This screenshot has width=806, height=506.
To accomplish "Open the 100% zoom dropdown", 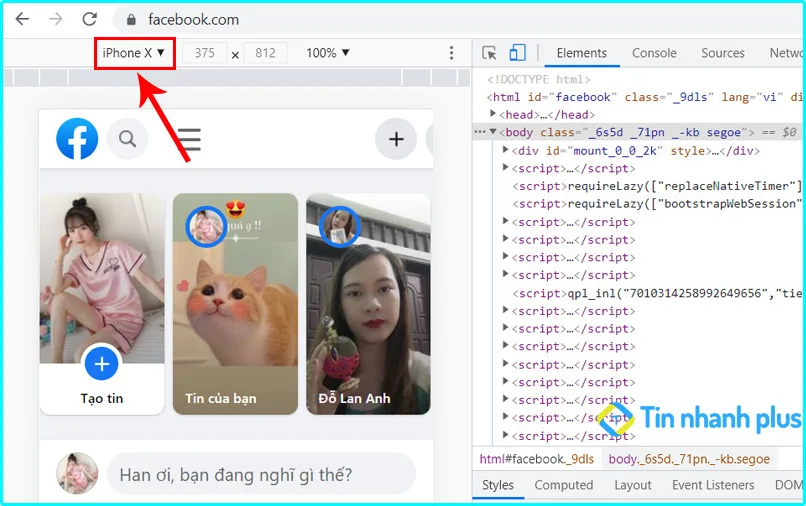I will tap(327, 53).
